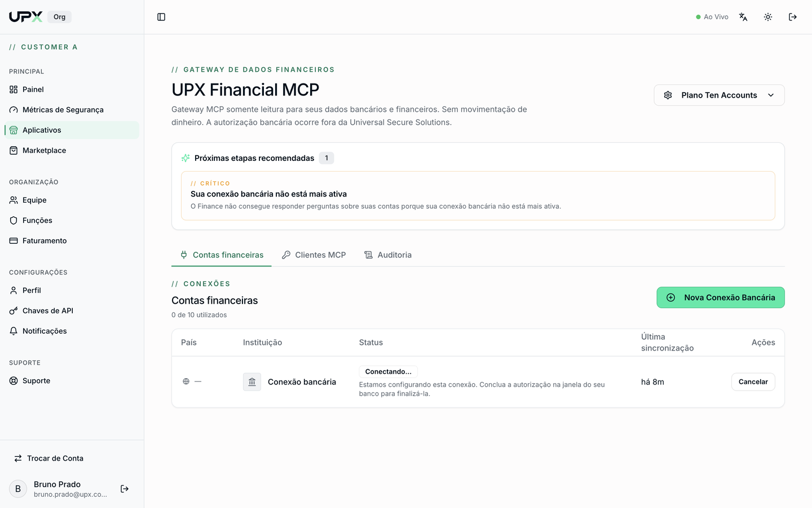Image resolution: width=812 pixels, height=508 pixels.
Task: Open Painel in the sidebar
Action: tap(72, 89)
